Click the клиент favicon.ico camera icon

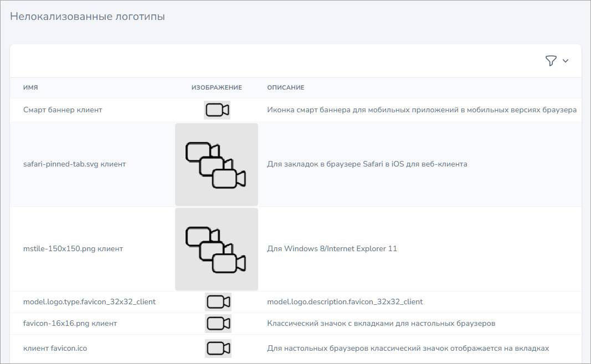[x=218, y=348]
